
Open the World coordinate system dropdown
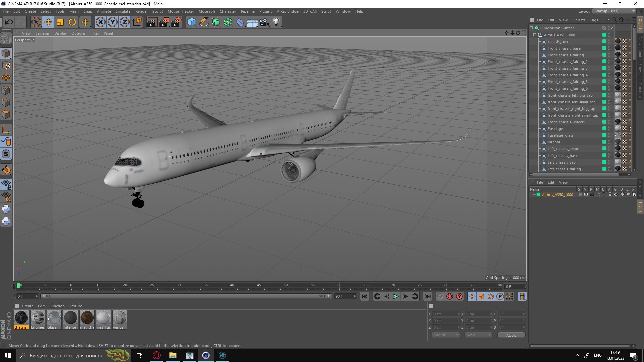coord(445,335)
